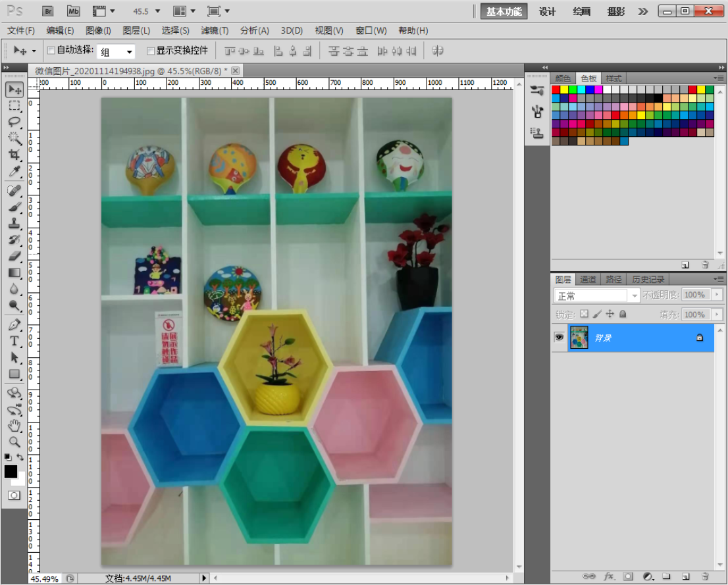
Task: Activate the Horizontal Type tool
Action: pos(14,341)
